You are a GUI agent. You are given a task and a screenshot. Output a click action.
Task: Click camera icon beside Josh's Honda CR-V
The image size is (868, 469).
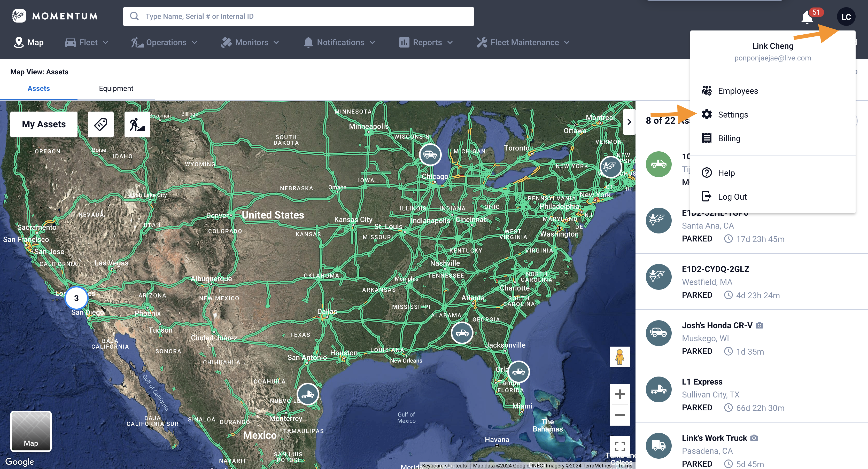759,325
